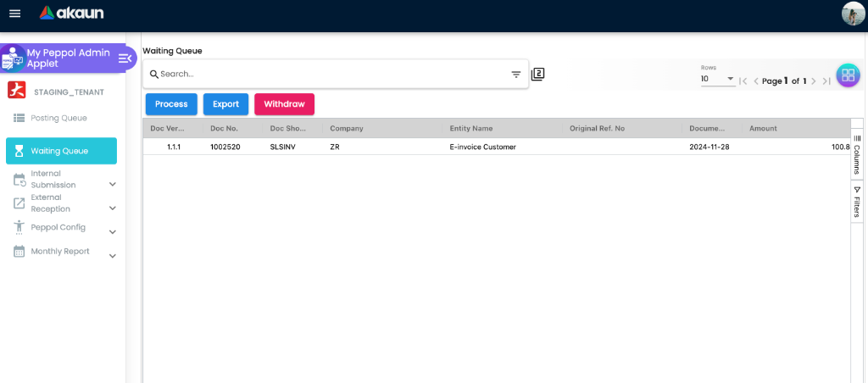This screenshot has width=868, height=383.
Task: Click the Waiting Queue hourglass icon
Action: pos(19,151)
